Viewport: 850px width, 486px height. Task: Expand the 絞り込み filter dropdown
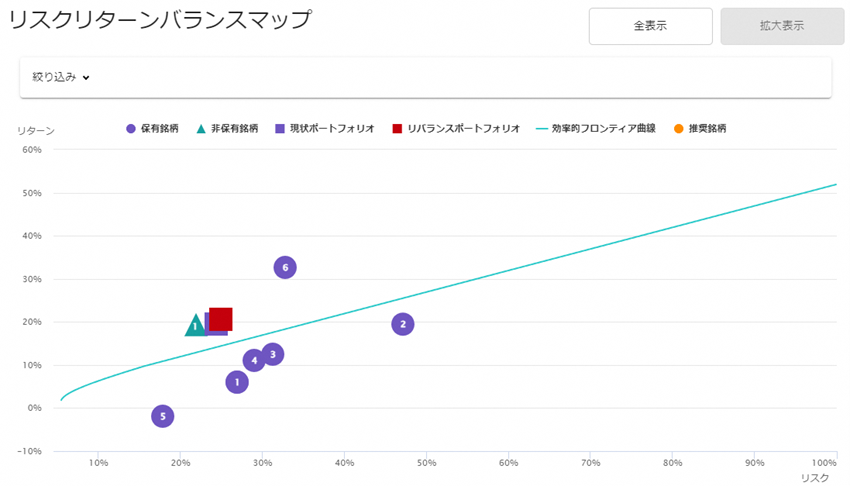point(61,77)
